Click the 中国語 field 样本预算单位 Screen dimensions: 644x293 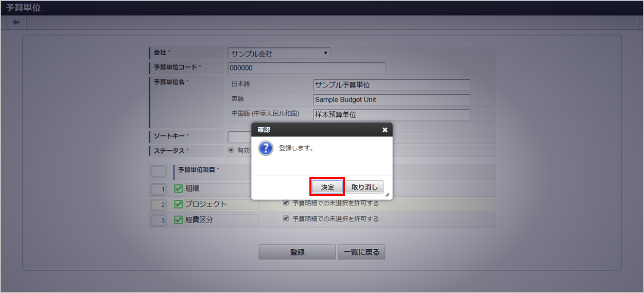coord(392,115)
